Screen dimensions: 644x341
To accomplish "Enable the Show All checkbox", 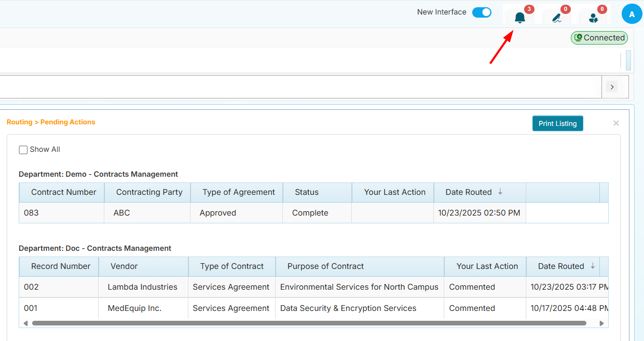I will pyautogui.click(x=23, y=149).
